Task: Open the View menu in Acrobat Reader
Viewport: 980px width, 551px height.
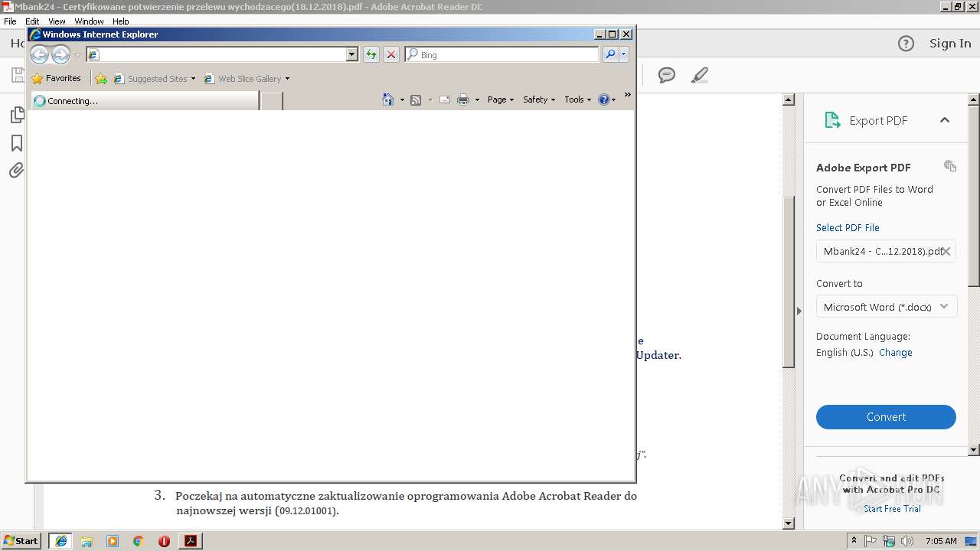Action: (57, 21)
